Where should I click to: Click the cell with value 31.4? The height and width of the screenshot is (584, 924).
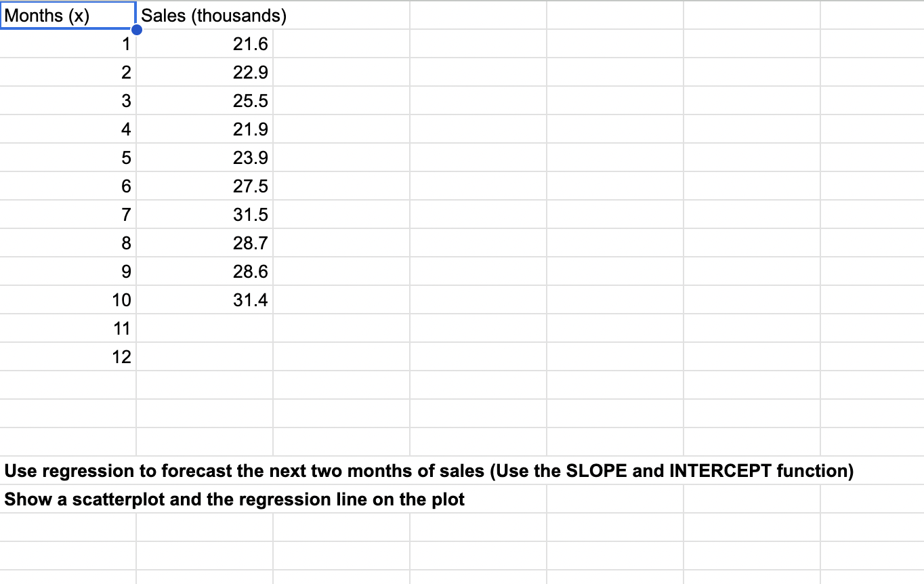pos(203,299)
